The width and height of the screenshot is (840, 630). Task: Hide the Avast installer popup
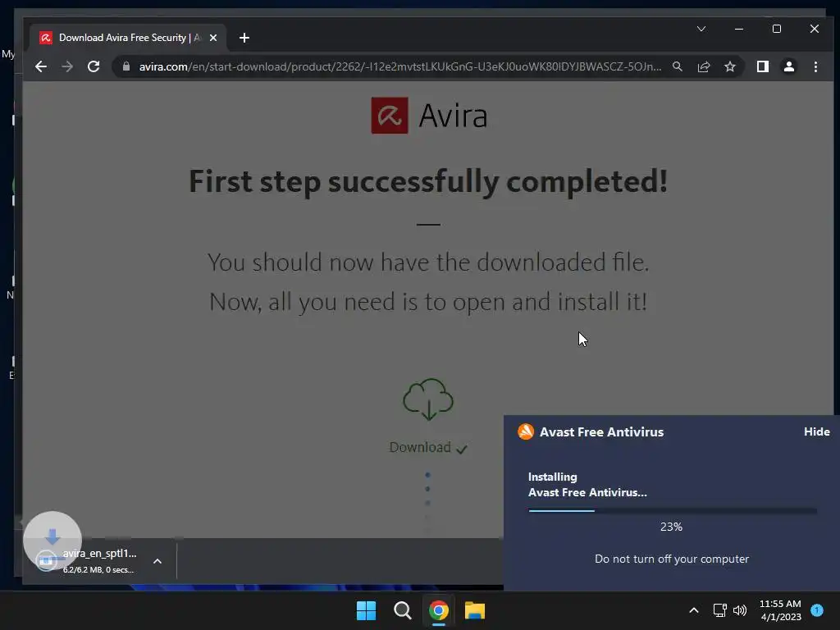tap(816, 431)
